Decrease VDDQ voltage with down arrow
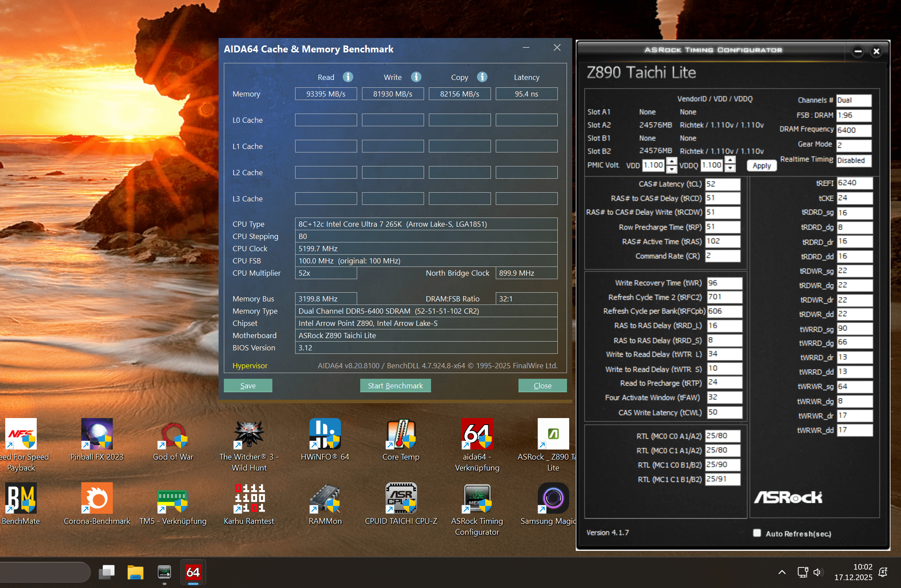This screenshot has height=588, width=901. coord(730,169)
